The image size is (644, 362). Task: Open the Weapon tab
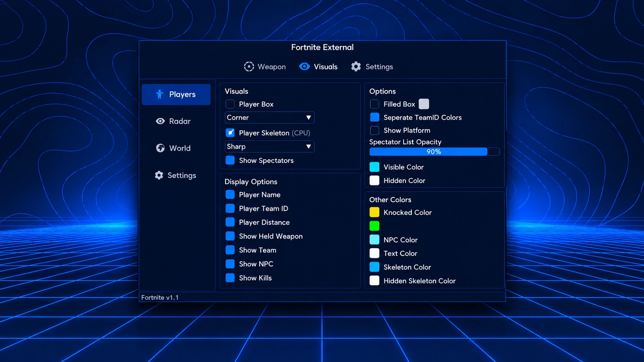(265, 67)
